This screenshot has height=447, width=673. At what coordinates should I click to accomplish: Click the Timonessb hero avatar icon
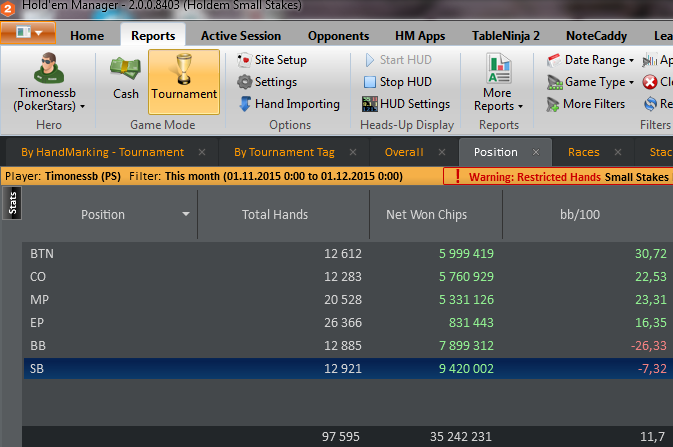49,68
